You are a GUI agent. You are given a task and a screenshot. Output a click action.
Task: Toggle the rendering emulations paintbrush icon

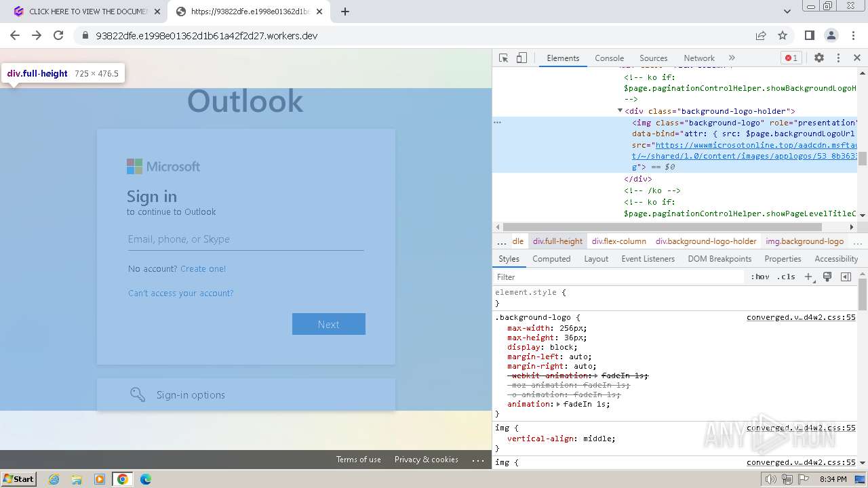[x=827, y=277]
